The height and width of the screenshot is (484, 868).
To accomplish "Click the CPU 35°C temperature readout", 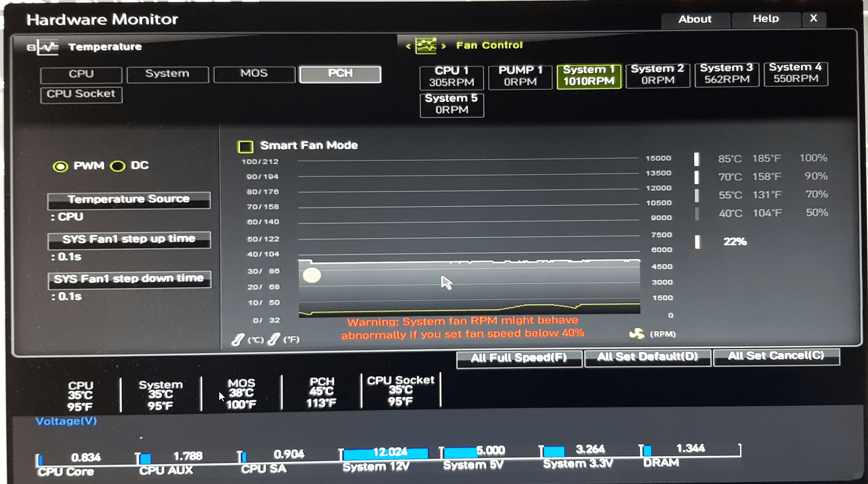I will 80,396.
